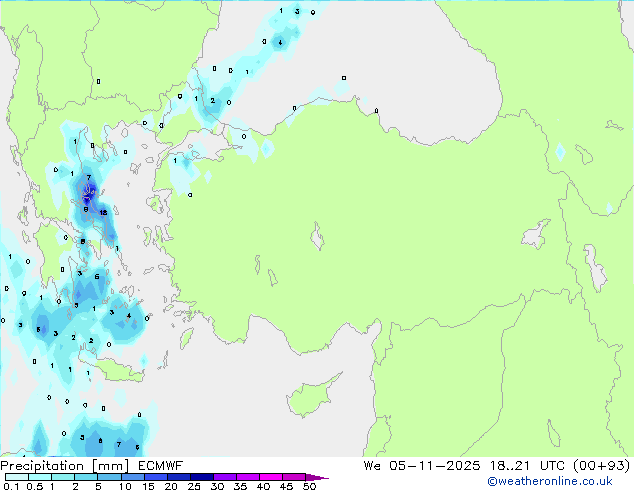Screen dimensions: 634x490
Task: Click the '05-11-2025' forecast date
Action: [435, 466]
